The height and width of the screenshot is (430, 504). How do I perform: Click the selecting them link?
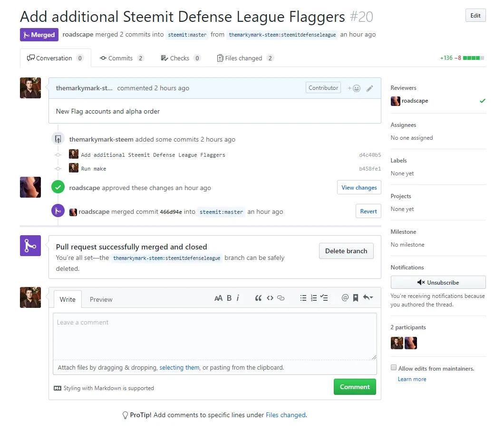179,367
